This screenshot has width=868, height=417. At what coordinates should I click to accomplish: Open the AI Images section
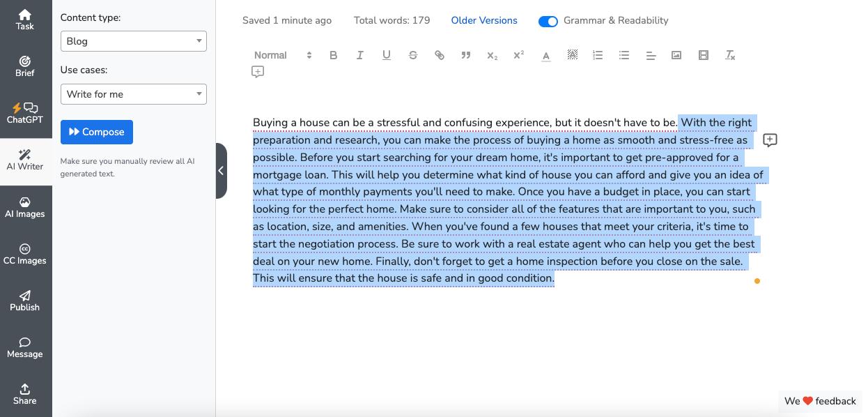[25, 207]
